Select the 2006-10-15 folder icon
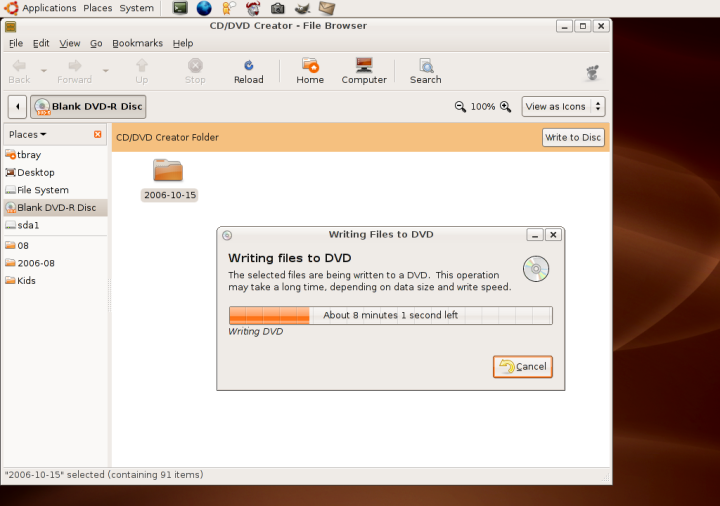This screenshot has width=720, height=506. [x=168, y=170]
